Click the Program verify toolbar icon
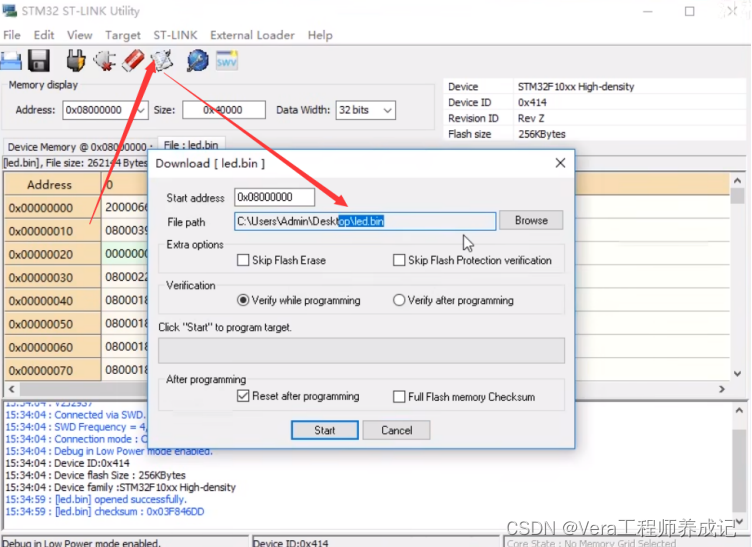 [x=163, y=61]
